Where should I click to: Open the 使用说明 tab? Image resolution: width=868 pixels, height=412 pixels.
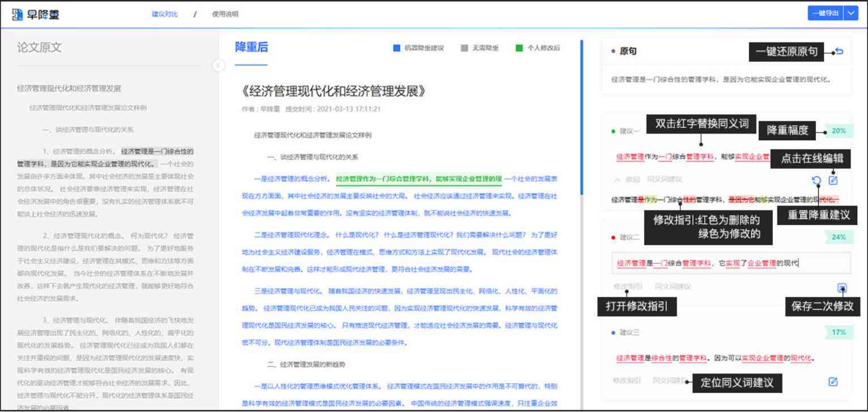[225, 14]
